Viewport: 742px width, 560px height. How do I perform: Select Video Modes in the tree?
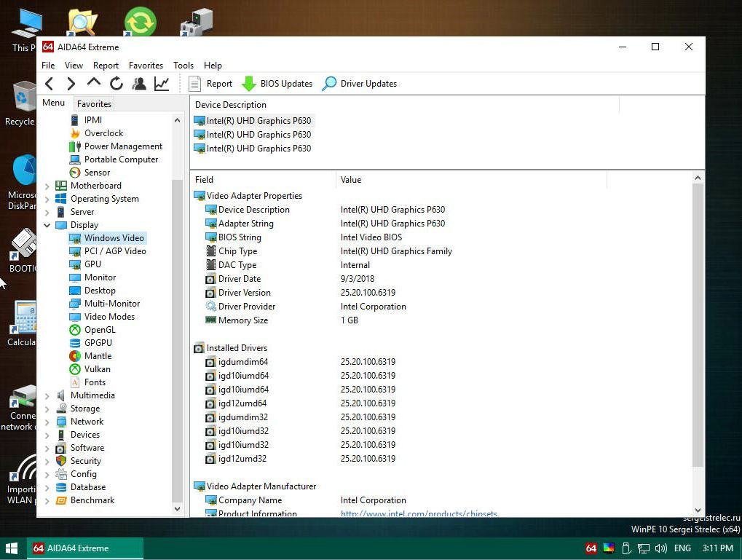(x=109, y=317)
